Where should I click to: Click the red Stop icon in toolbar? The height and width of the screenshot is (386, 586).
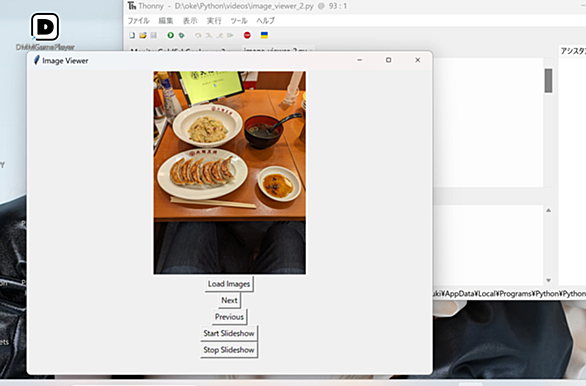point(247,35)
